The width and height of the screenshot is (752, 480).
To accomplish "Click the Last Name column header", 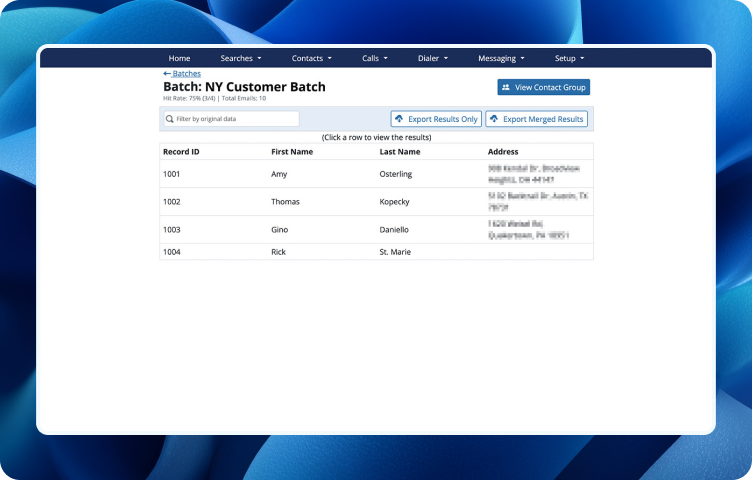I will coord(400,152).
